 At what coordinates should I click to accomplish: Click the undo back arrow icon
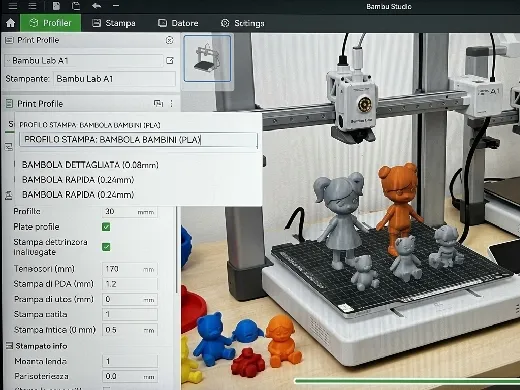point(96,6)
